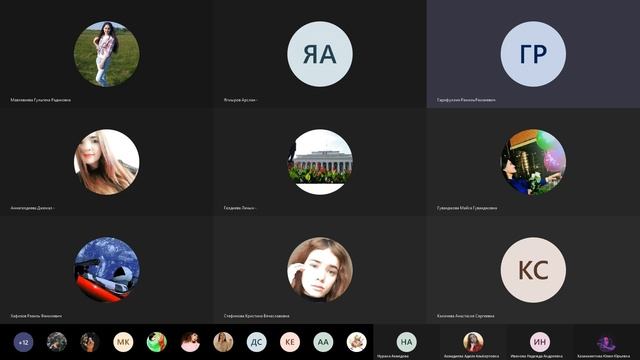Viewport: 640px width, 360px height.
Task: Select the ИН avatar in bottom row
Action: [540, 342]
